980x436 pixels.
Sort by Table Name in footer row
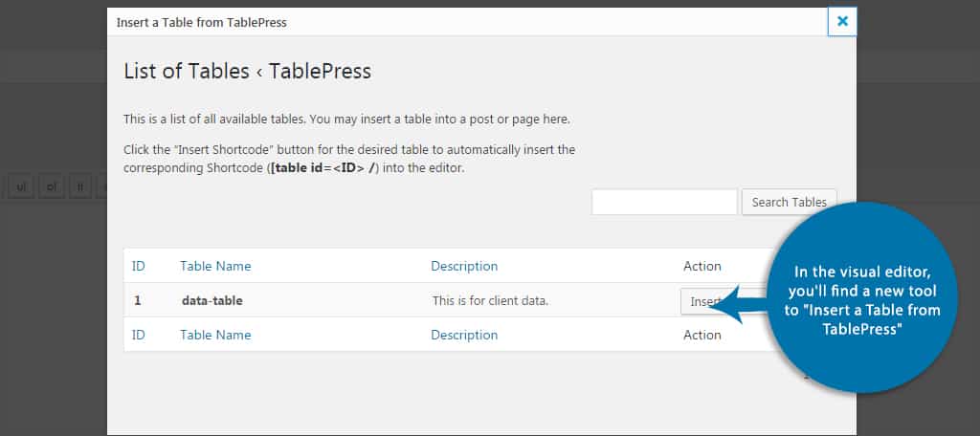tap(215, 335)
